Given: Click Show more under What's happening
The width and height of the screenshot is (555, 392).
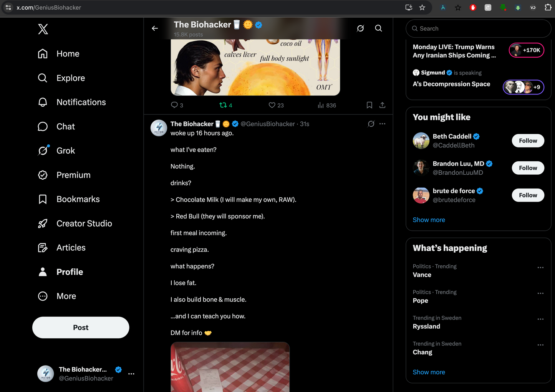Looking at the screenshot, I should tap(429, 372).
